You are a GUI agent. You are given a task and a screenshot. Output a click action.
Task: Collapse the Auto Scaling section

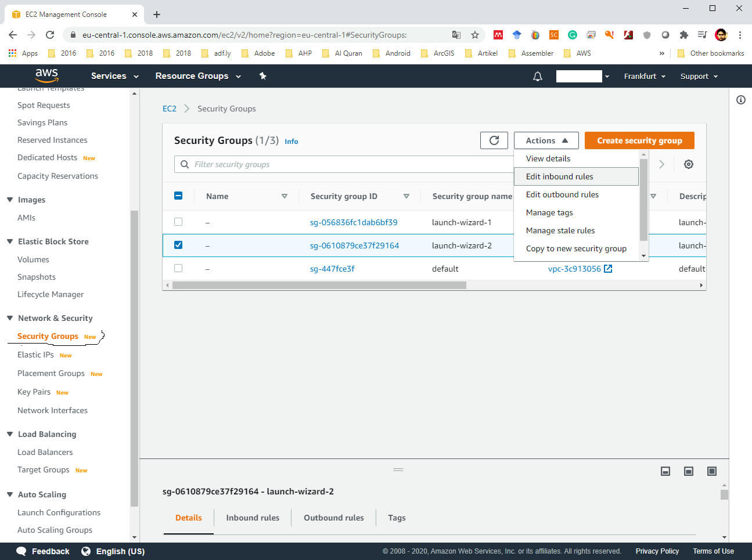pyautogui.click(x=10, y=494)
